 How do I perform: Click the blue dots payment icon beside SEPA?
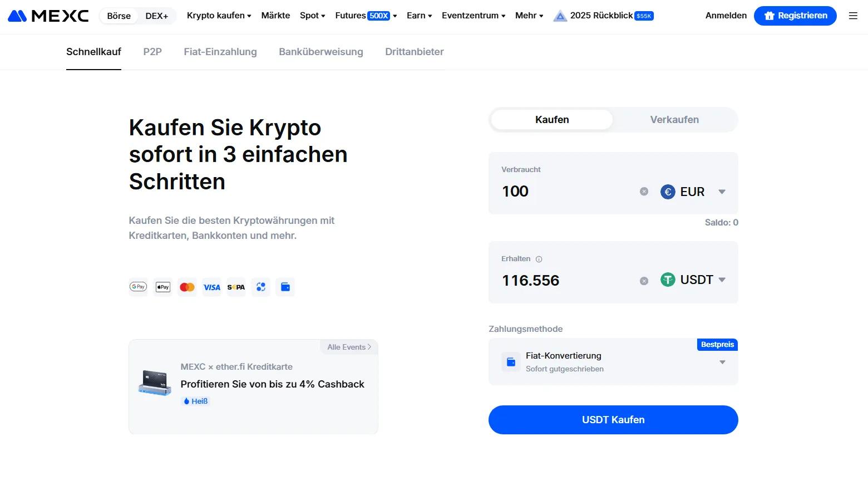[261, 287]
